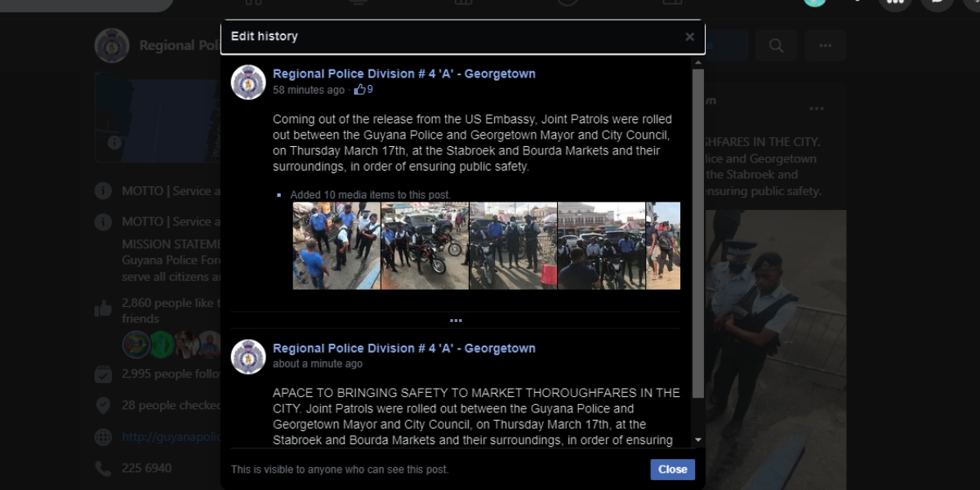The width and height of the screenshot is (980, 490).
Task: Open the page header three-dots more menu
Action: [826, 46]
